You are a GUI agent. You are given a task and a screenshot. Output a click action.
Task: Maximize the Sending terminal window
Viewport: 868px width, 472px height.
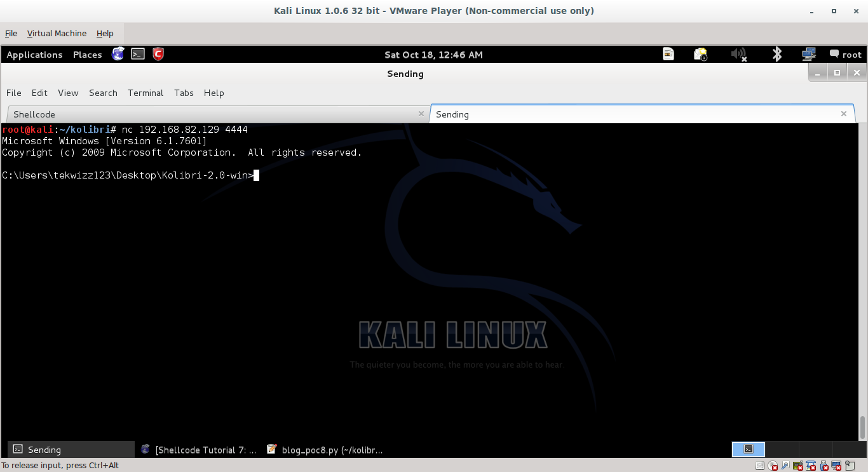tap(837, 72)
